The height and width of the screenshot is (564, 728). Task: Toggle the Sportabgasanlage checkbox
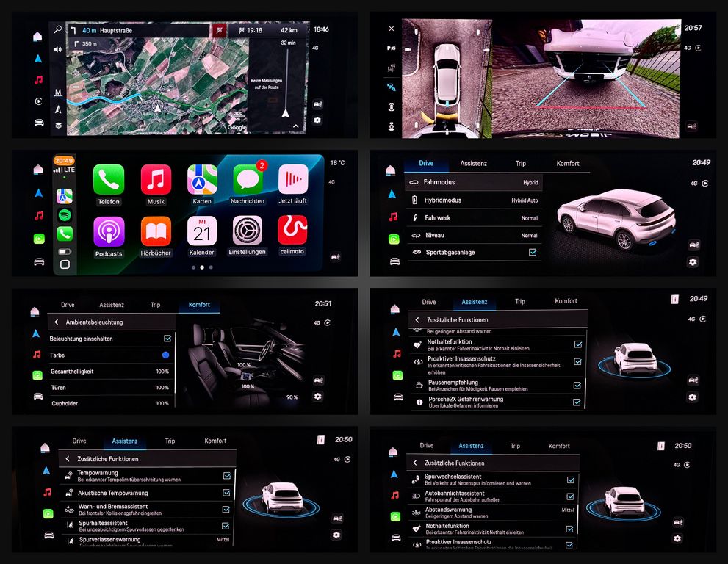(x=533, y=252)
